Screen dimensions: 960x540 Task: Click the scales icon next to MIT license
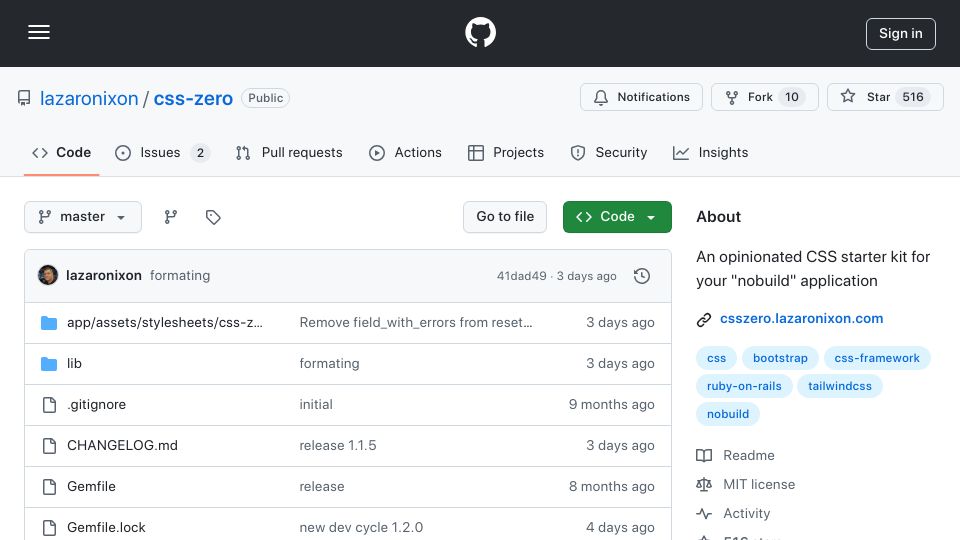704,484
